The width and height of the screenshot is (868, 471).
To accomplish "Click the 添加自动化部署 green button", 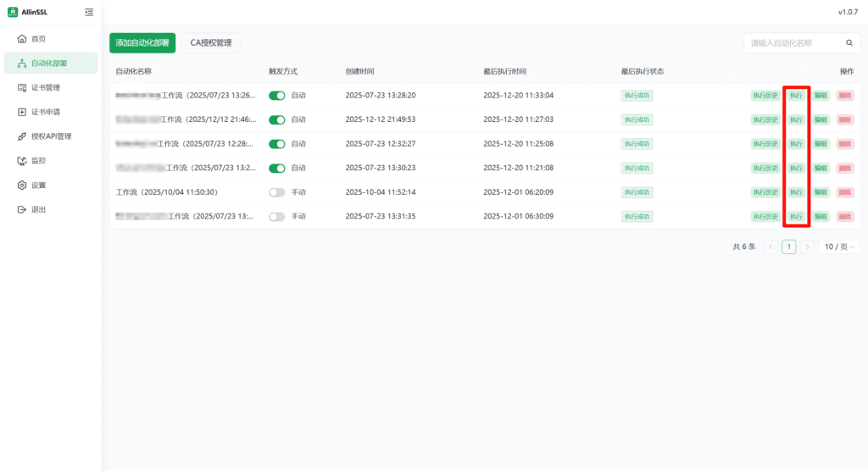I will (x=142, y=42).
